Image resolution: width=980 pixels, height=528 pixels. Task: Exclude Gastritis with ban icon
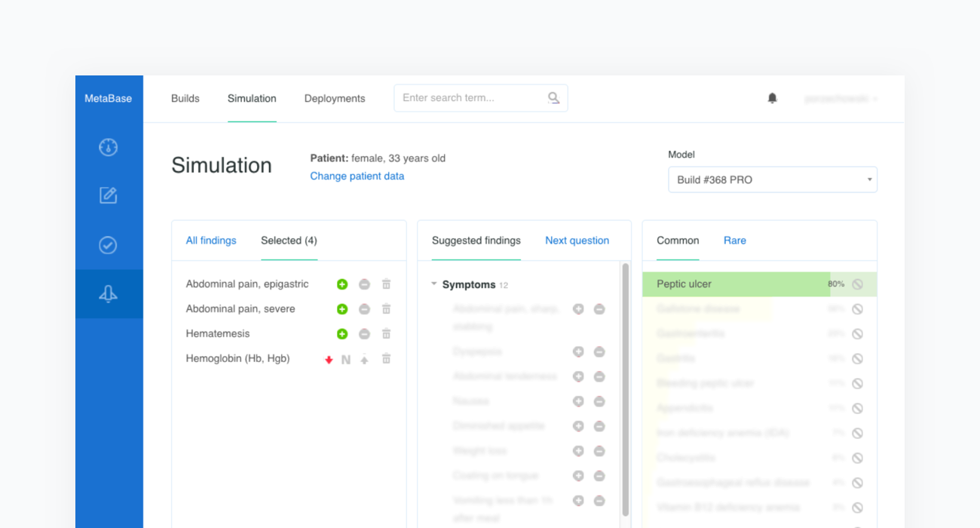(857, 359)
